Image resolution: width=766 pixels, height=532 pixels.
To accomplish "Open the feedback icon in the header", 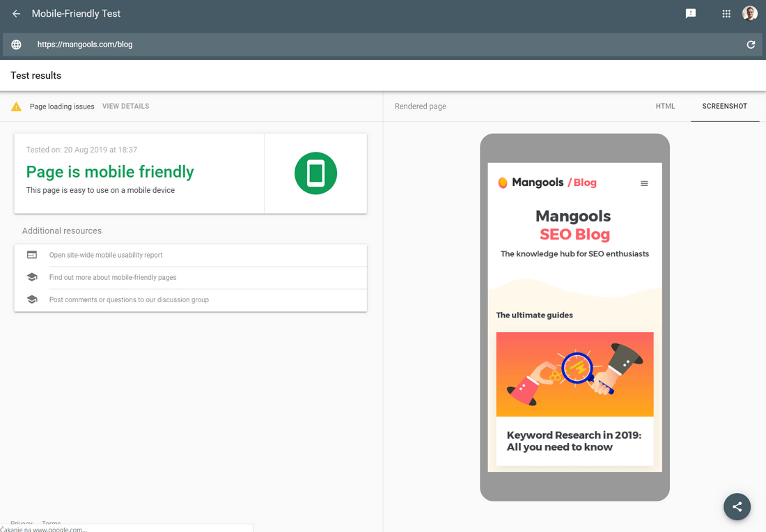I will tap(690, 14).
